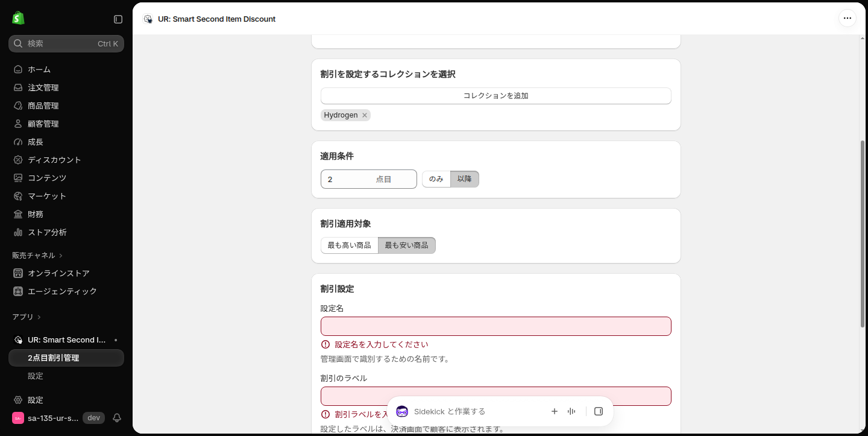This screenshot has height=436, width=868.
Task: Open 商品管理 products tag icon
Action: pyautogui.click(x=18, y=106)
